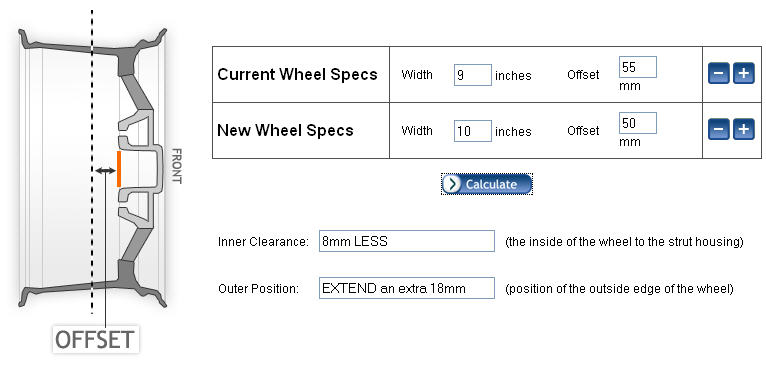Select the New Wheel offset input field
The width and height of the screenshot is (766, 365).
638,123
